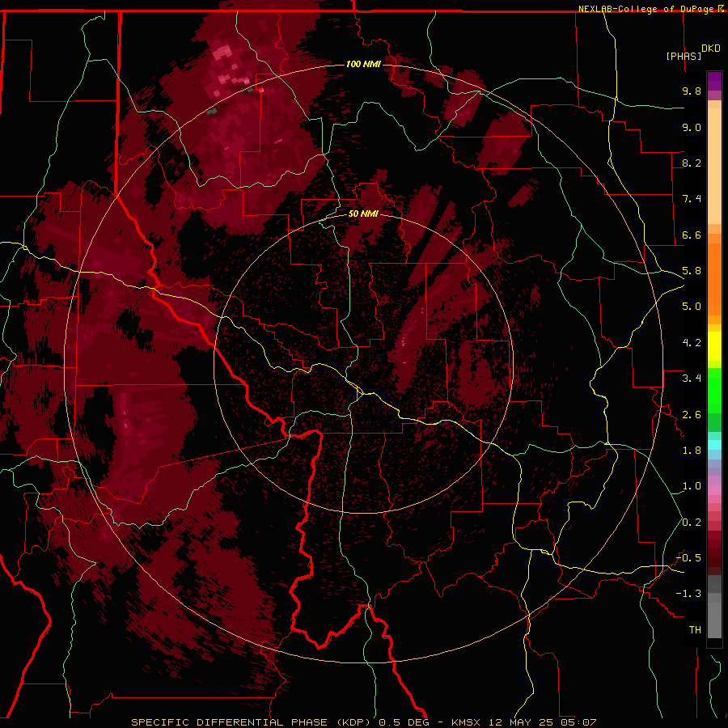
Task: Click the purple top segment of the color bar
Action: tap(714, 81)
